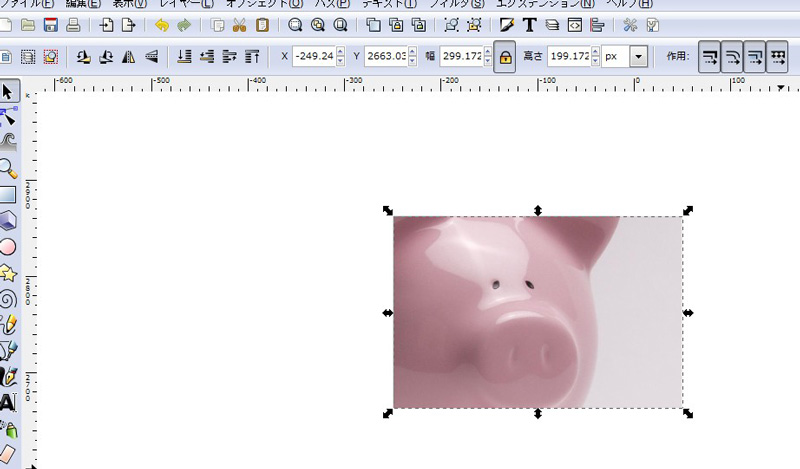800x469 pixels.
Task: Open the XML editor icon
Action: (575, 24)
